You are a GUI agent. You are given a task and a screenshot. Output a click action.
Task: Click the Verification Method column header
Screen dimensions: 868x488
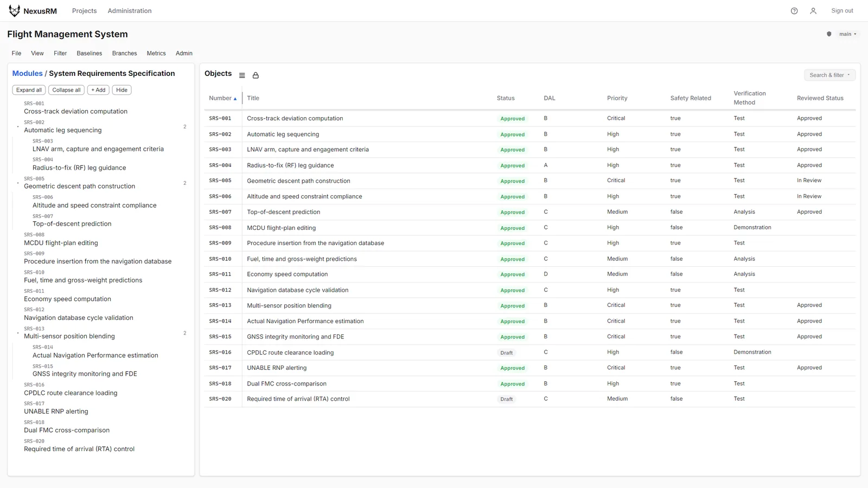tap(750, 98)
